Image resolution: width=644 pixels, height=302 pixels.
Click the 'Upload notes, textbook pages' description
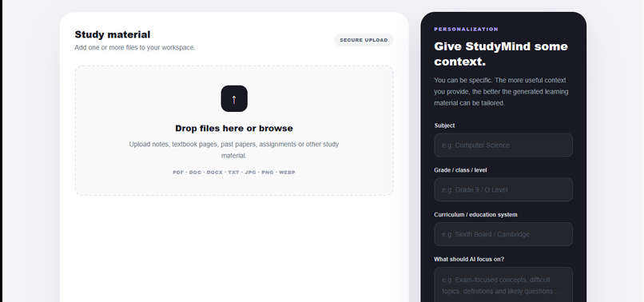tap(234, 150)
